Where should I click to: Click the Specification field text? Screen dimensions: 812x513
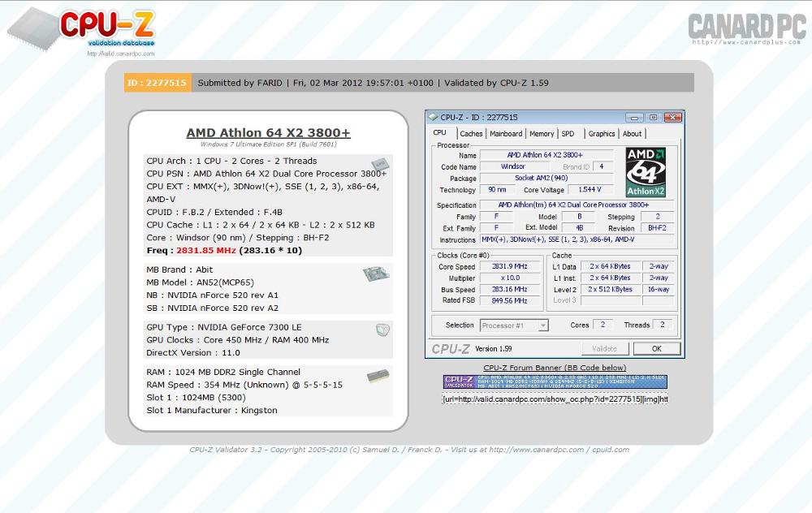(577, 205)
